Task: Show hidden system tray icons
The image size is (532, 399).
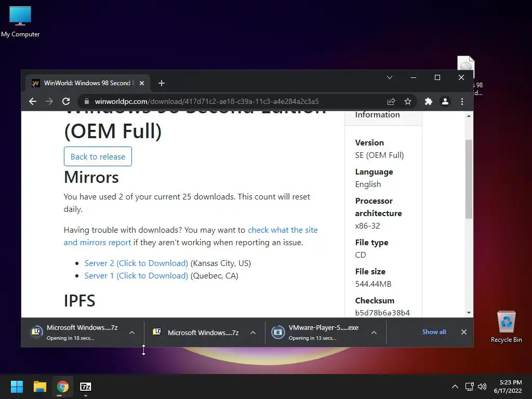Action: [455, 387]
